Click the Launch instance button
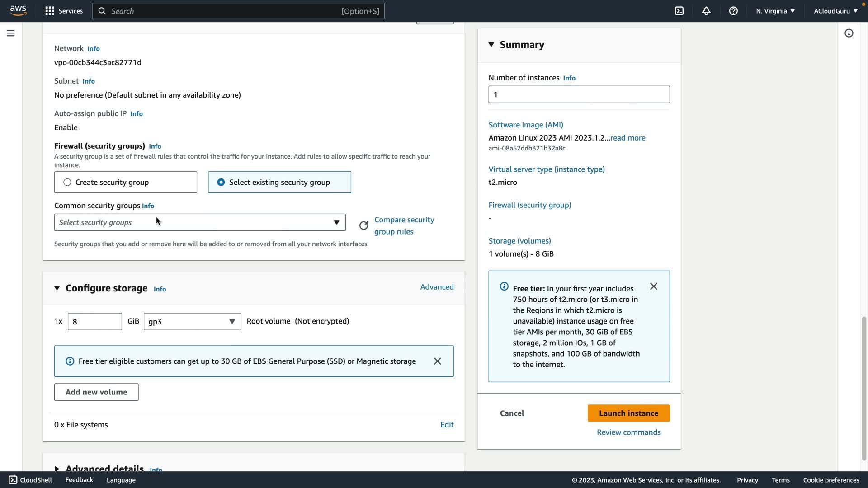The height and width of the screenshot is (488, 868). (628, 413)
